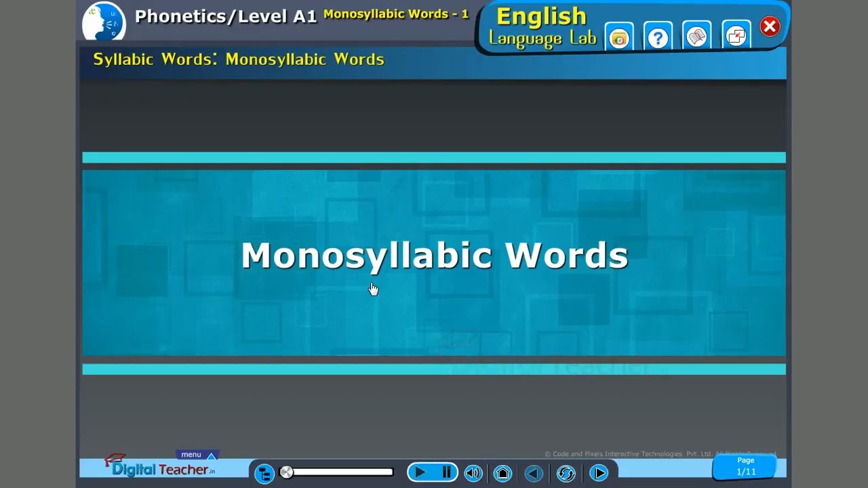
Task: Open the lesson tree outline icon
Action: pyautogui.click(x=264, y=473)
